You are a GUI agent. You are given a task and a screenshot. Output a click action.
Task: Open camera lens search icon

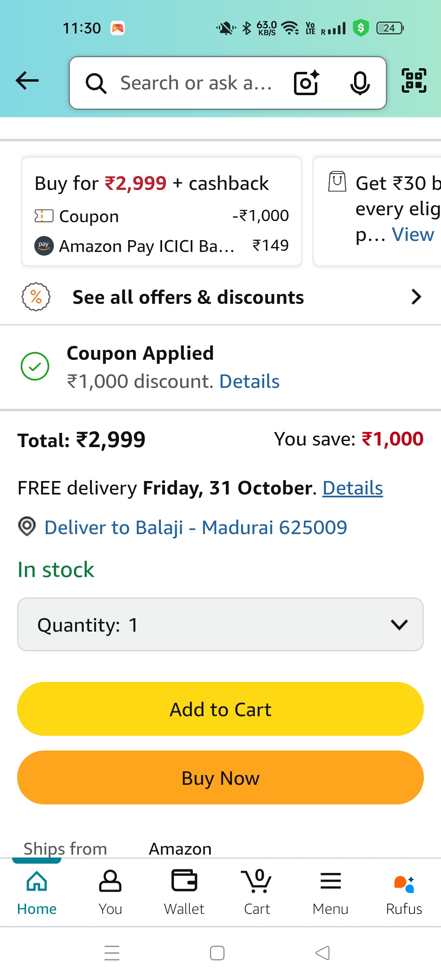306,83
